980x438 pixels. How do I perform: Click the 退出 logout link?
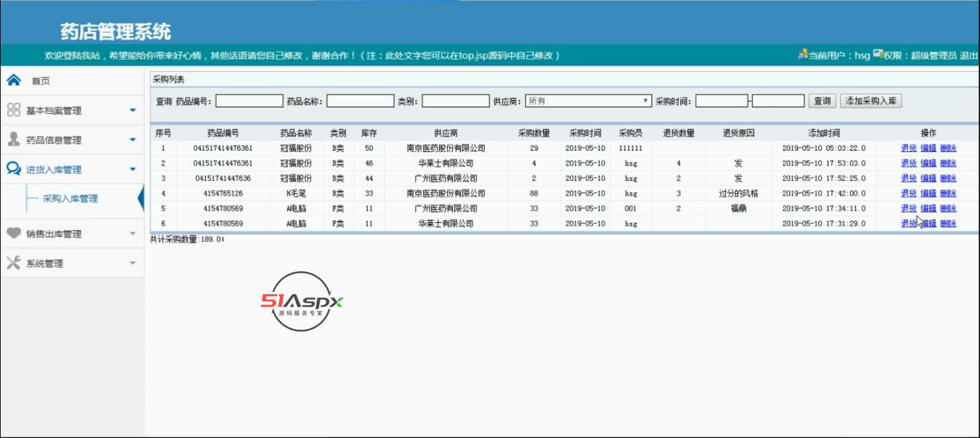tap(969, 56)
